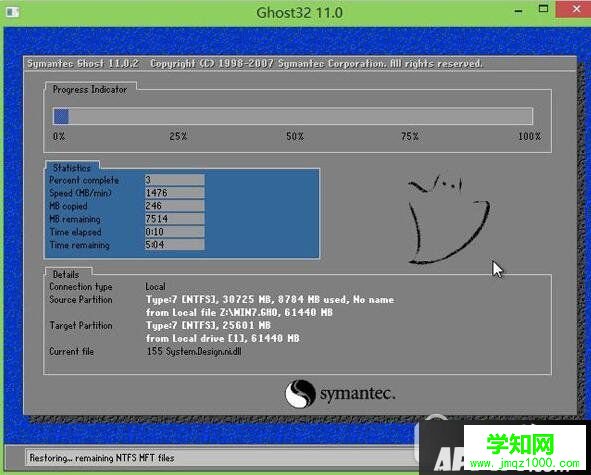
Task: Click the Symantec Ghost 11.0.2 copyright header
Action: 255,63
